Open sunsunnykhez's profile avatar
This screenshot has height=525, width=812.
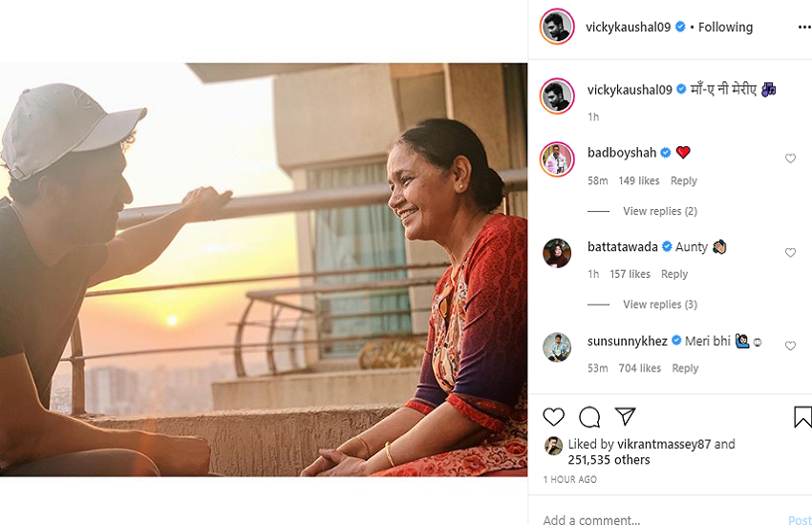point(557,346)
